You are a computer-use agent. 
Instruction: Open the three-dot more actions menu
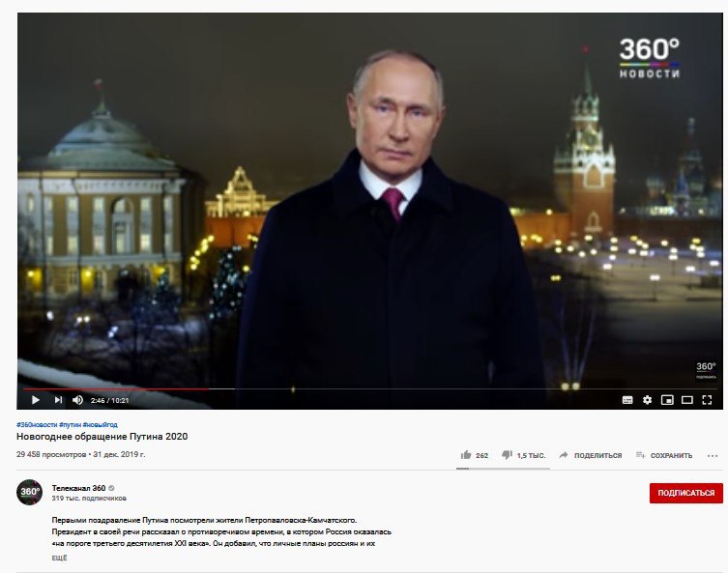coord(713,456)
